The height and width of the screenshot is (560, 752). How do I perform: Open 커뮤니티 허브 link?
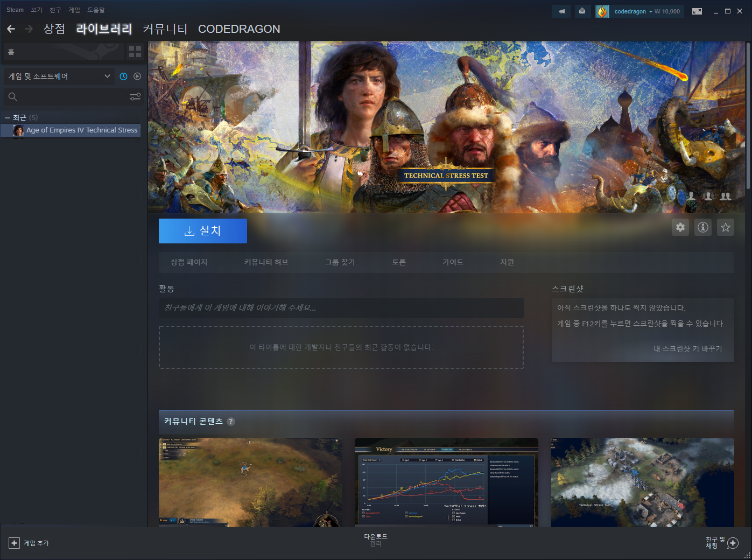[266, 262]
